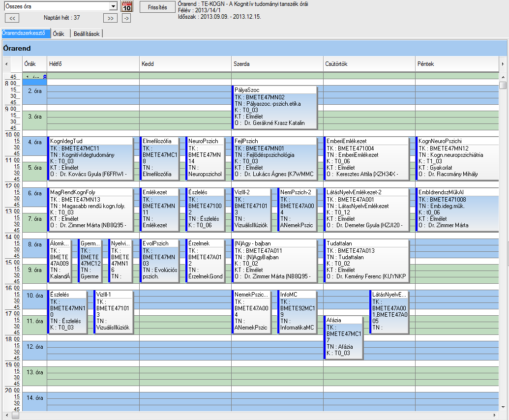Select the (N)Agy - bajban class block
The height and width of the screenshot is (420, 509).
[274, 261]
